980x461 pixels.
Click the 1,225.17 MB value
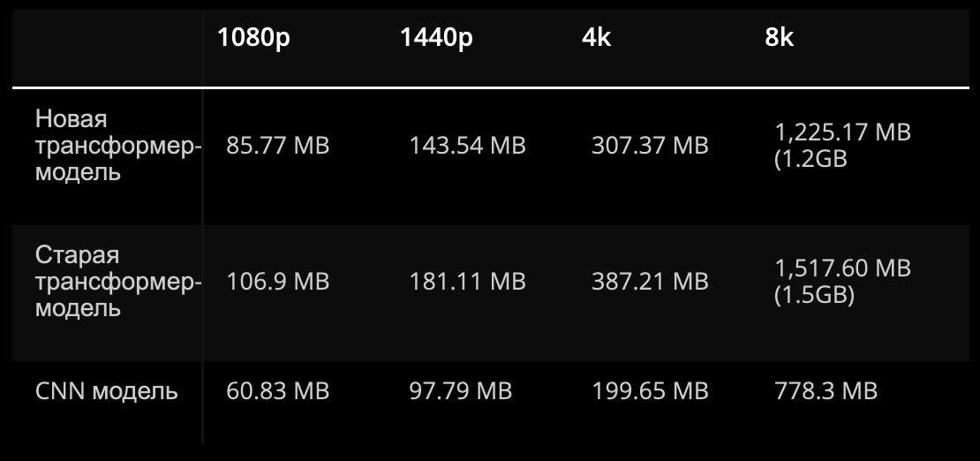click(x=842, y=132)
